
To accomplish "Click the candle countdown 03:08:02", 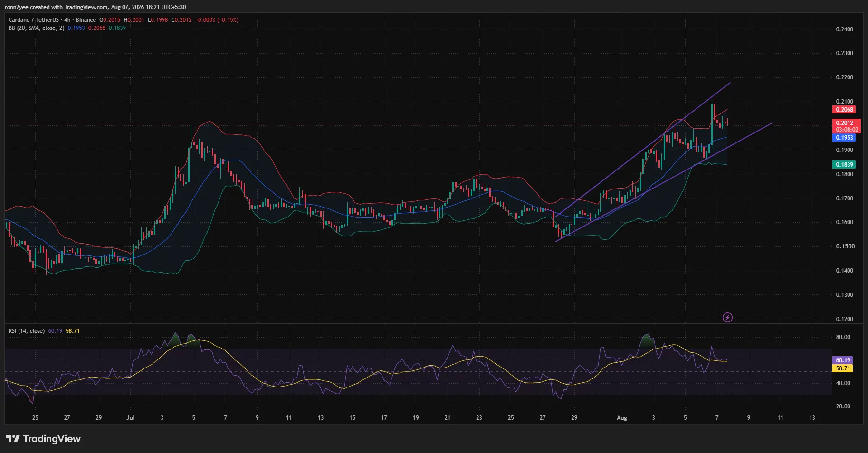I will 847,130.
